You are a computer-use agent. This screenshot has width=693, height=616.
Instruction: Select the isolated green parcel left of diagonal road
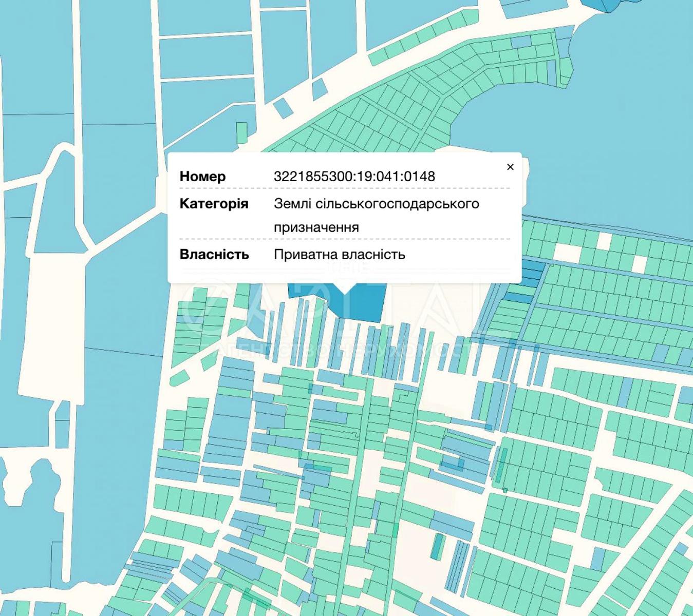(x=241, y=132)
